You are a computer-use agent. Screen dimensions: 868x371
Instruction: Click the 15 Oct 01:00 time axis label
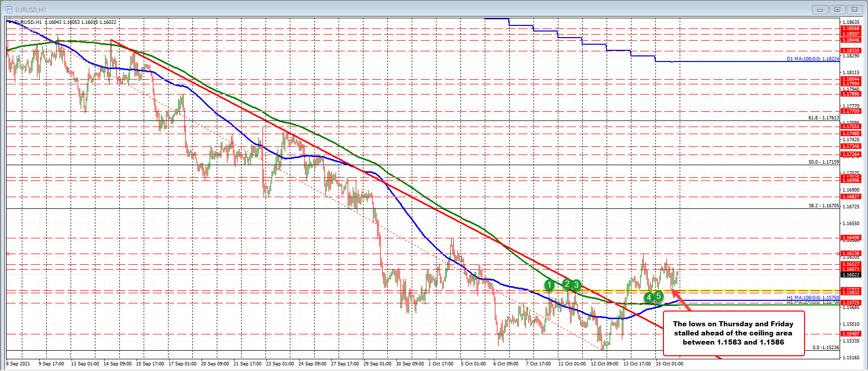[x=669, y=364]
